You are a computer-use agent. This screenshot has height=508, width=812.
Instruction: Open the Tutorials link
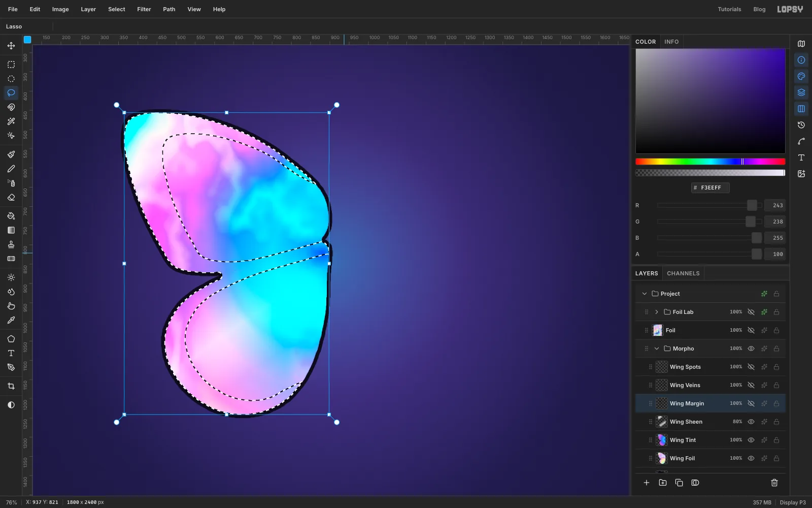point(729,9)
